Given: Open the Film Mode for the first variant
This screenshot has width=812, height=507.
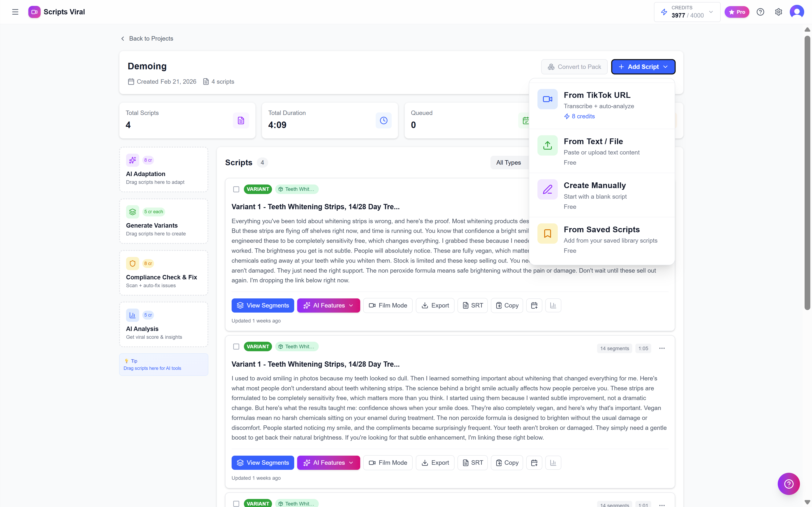Looking at the screenshot, I should tap(387, 305).
